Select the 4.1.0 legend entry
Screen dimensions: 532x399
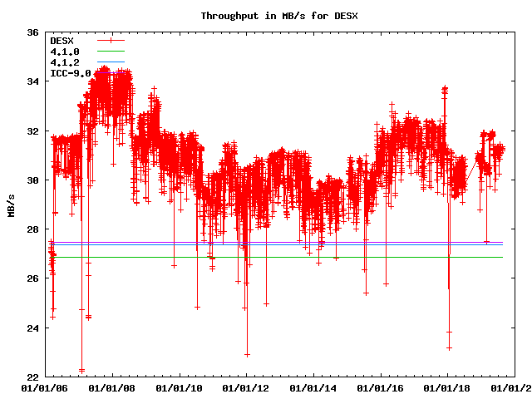pyautogui.click(x=65, y=52)
